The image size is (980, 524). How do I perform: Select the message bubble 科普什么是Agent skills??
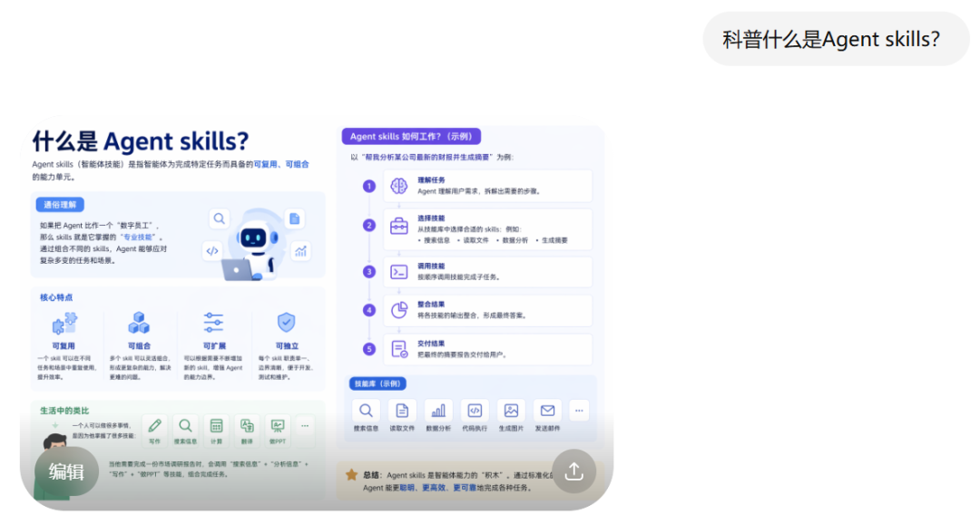click(837, 39)
